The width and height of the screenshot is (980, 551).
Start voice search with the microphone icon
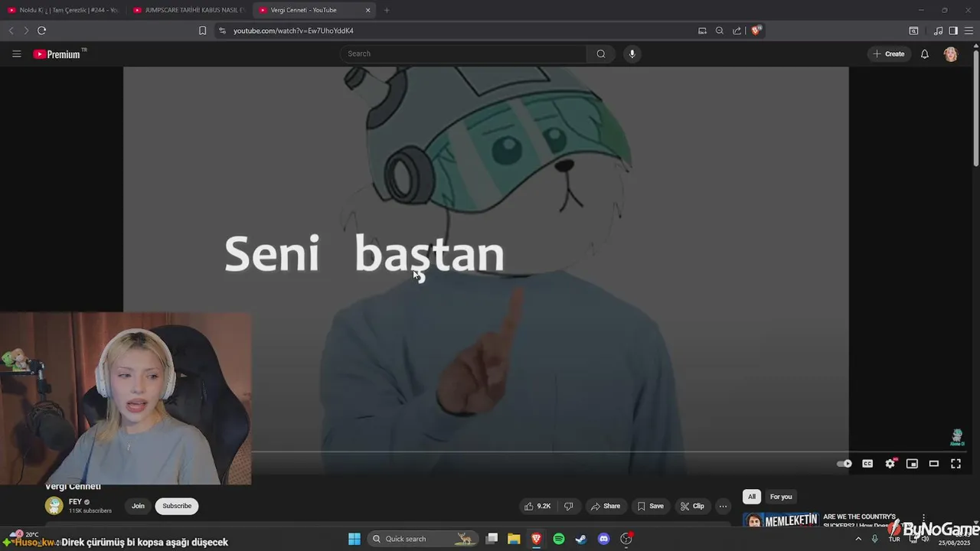click(x=632, y=54)
